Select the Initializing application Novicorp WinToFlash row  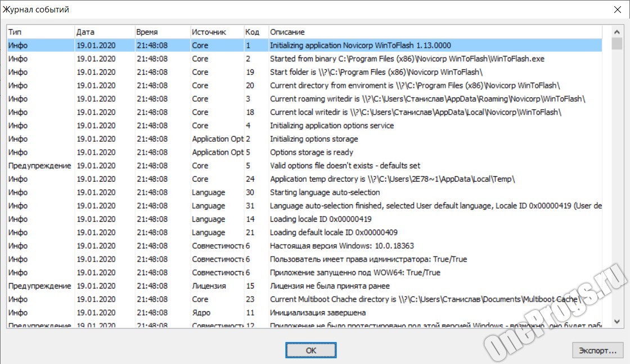(x=360, y=46)
